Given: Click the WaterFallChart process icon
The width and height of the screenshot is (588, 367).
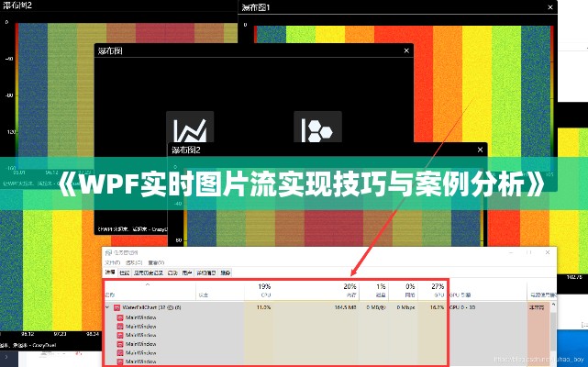Looking at the screenshot, I should click(117, 307).
